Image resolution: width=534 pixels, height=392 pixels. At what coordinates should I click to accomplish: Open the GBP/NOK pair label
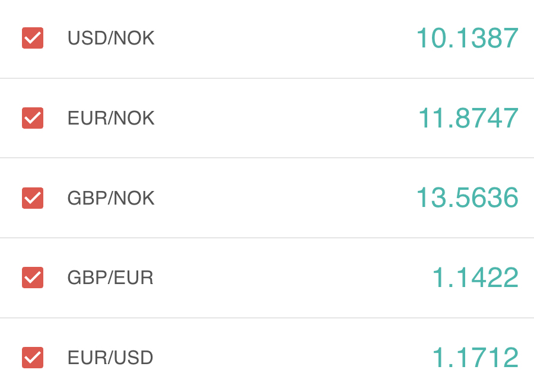click(x=111, y=198)
